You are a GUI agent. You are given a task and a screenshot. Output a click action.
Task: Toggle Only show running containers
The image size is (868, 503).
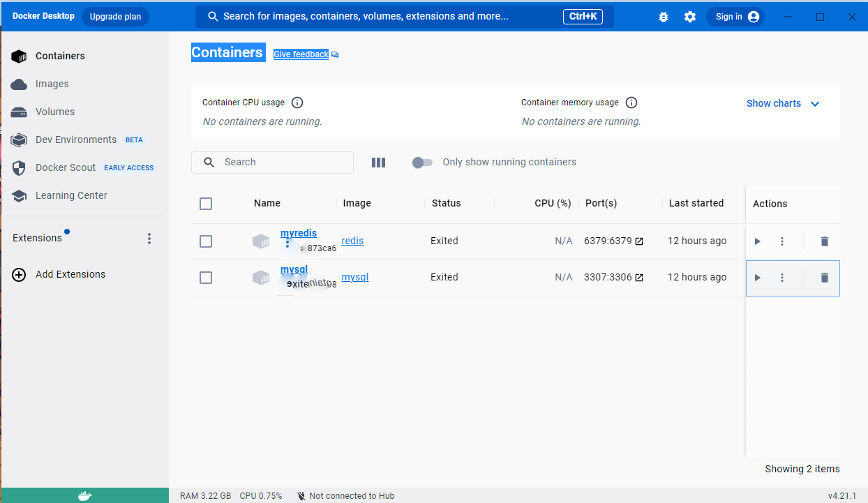point(422,163)
